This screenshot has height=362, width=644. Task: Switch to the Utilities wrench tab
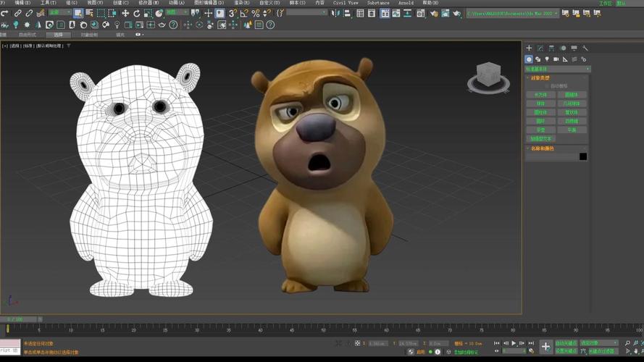coord(585,48)
